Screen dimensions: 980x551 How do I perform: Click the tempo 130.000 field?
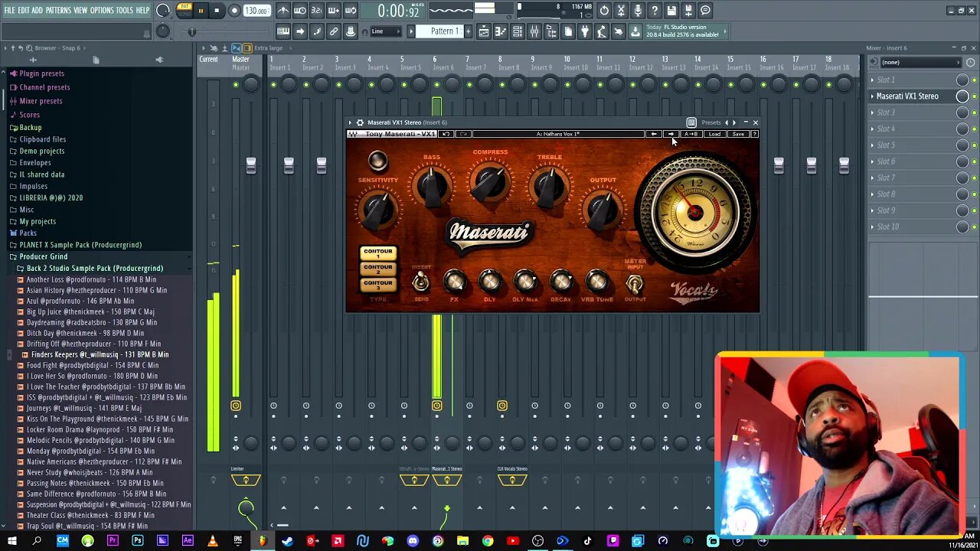pos(256,11)
